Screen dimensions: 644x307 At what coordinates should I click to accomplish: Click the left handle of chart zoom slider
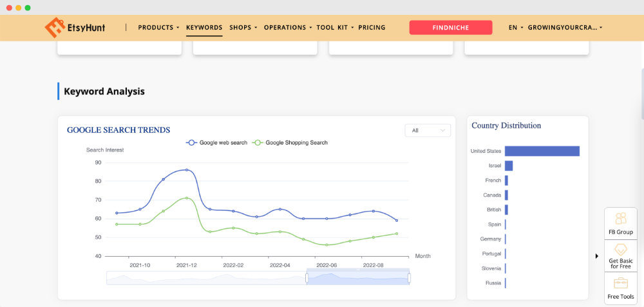coord(307,278)
